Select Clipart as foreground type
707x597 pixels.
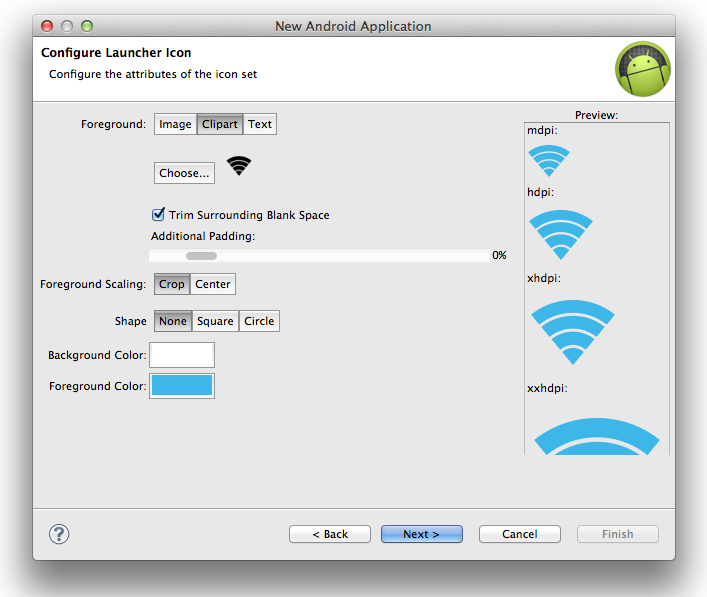pyautogui.click(x=220, y=124)
